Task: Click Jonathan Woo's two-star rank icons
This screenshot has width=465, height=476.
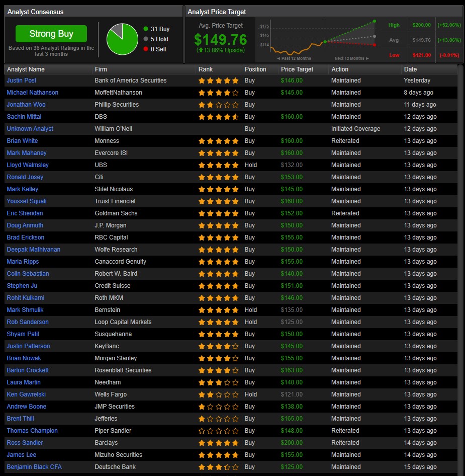Action: (x=218, y=105)
